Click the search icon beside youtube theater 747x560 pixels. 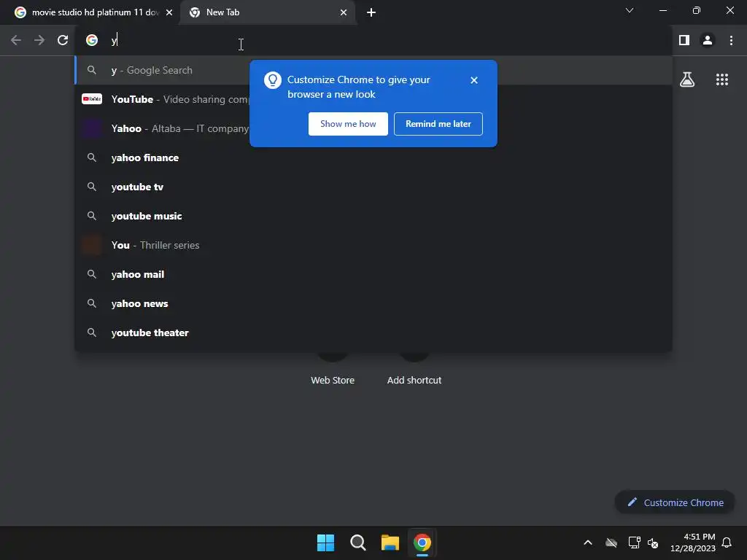92,332
